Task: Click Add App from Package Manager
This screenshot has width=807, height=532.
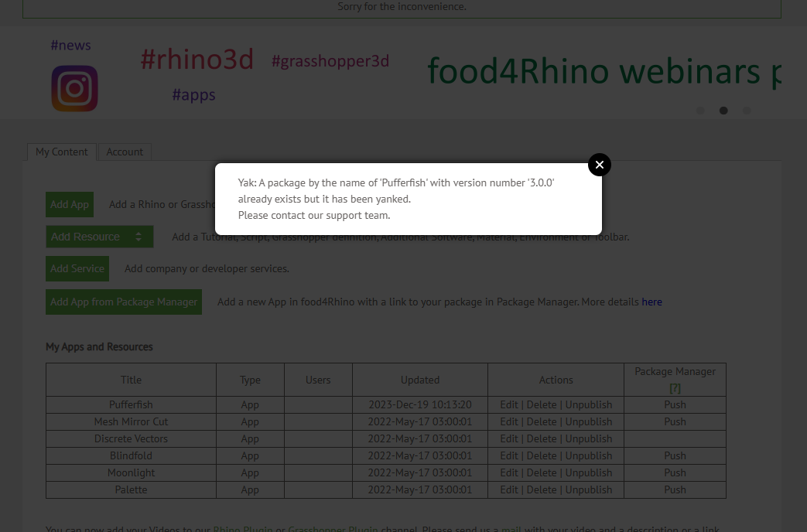Action: [x=124, y=302]
